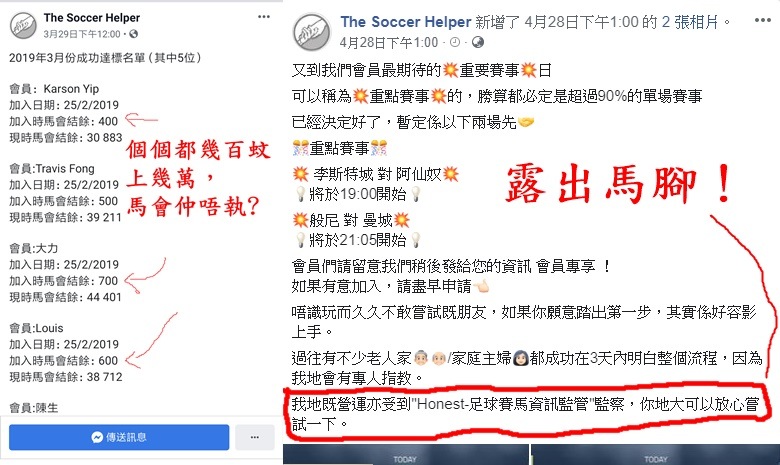Open The Soccer Helper page name on the left post
780x465 pixels.
92,18
